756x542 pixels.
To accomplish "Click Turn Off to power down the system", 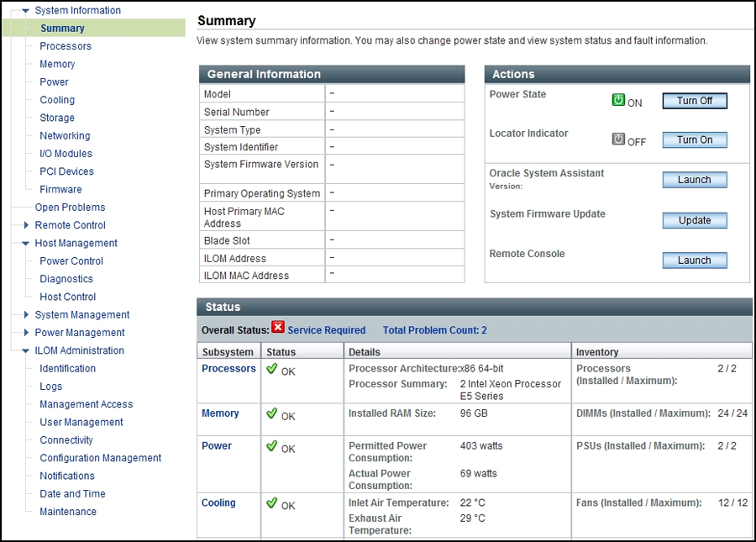I will click(x=695, y=100).
